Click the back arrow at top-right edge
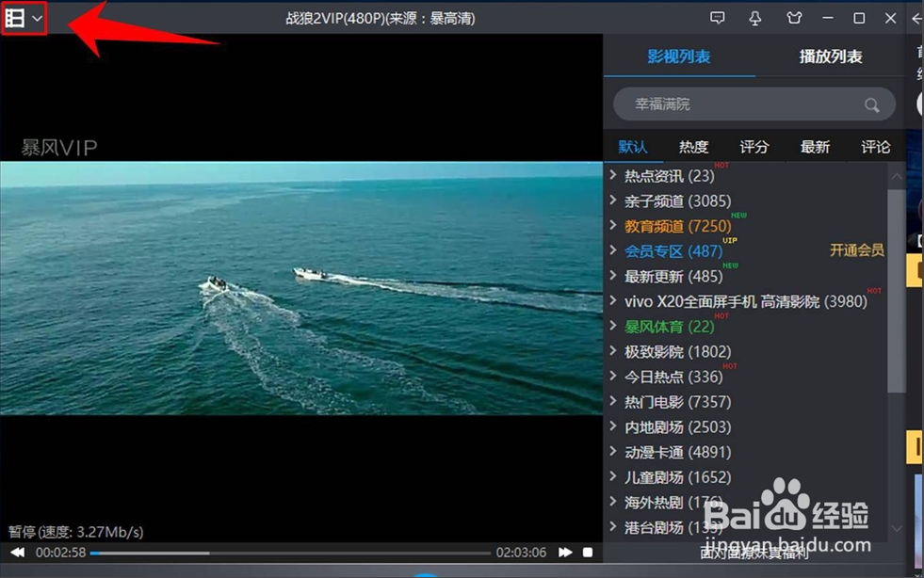The height and width of the screenshot is (578, 924). click(x=916, y=18)
